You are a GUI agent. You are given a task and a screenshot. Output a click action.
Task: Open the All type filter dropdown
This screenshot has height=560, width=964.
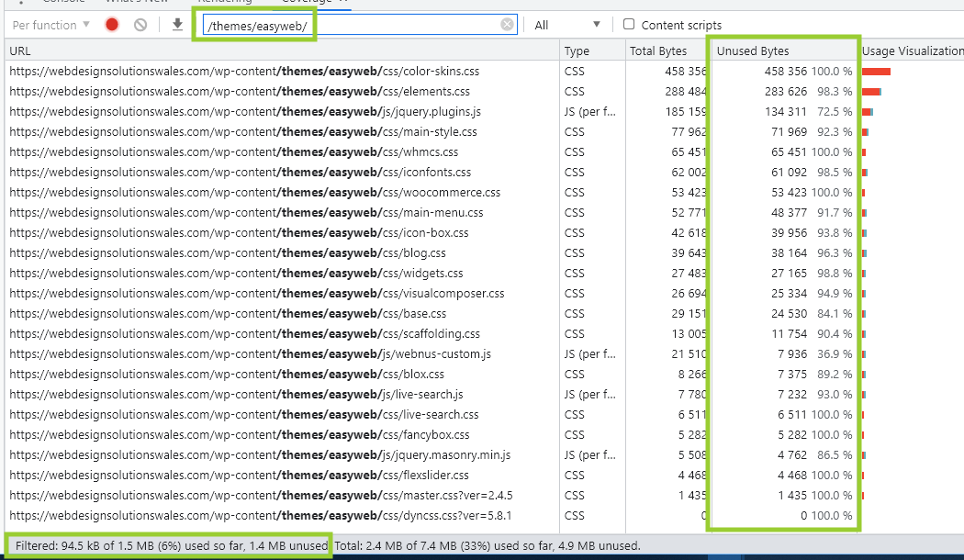pos(566,25)
